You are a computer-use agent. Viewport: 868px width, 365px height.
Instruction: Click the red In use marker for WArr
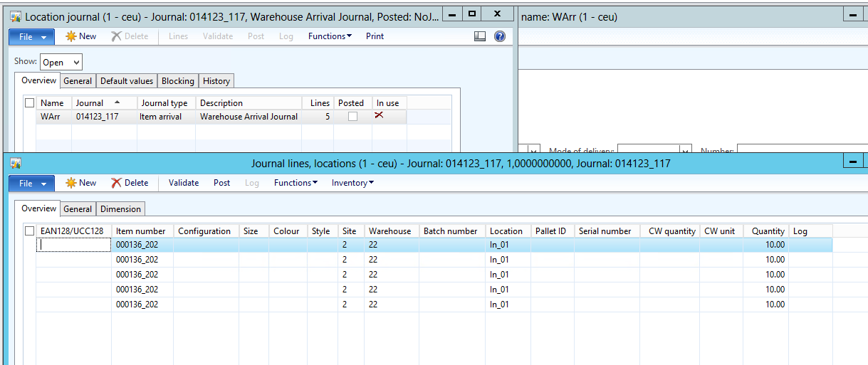[x=379, y=115]
